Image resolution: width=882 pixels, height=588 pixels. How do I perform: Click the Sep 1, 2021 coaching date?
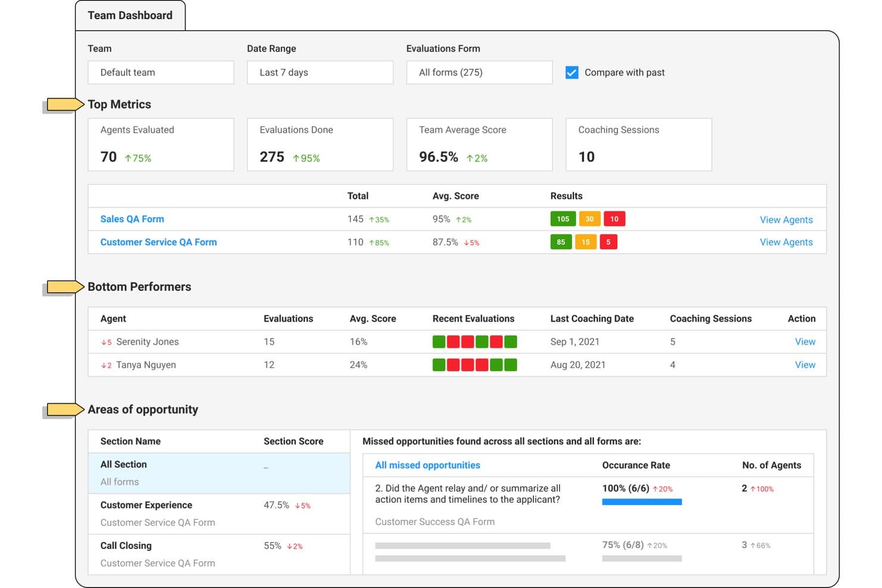tap(574, 342)
